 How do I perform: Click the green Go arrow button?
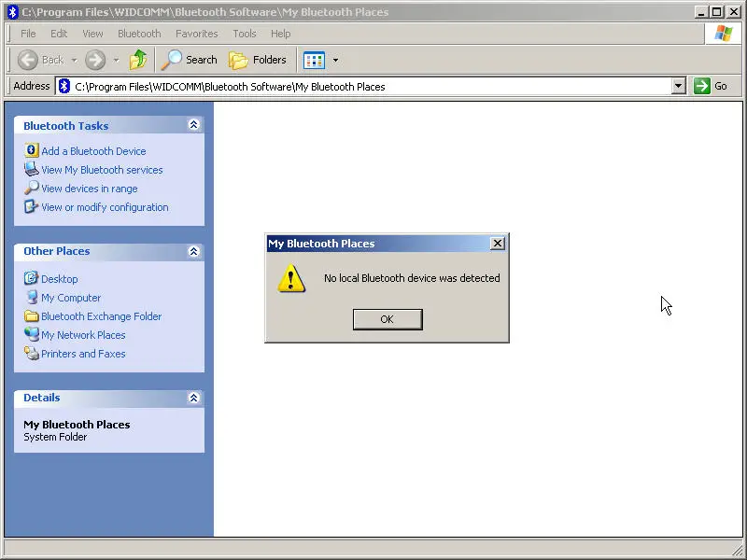[702, 86]
